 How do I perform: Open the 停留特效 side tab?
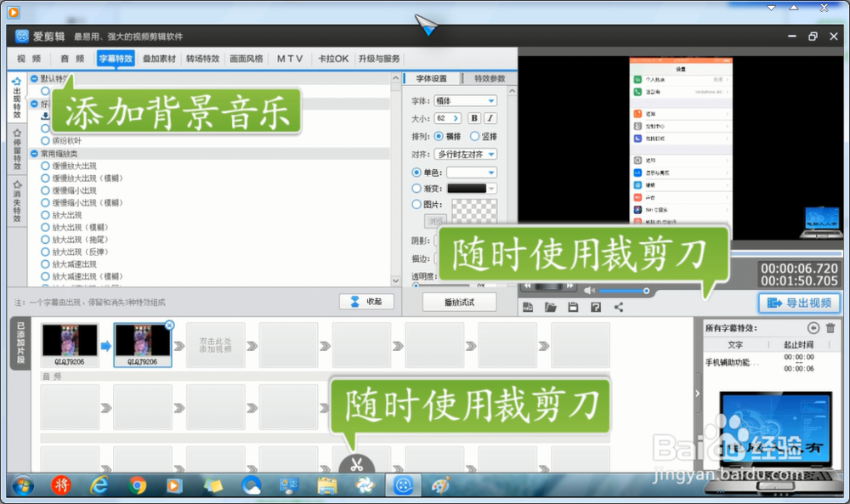[17, 149]
